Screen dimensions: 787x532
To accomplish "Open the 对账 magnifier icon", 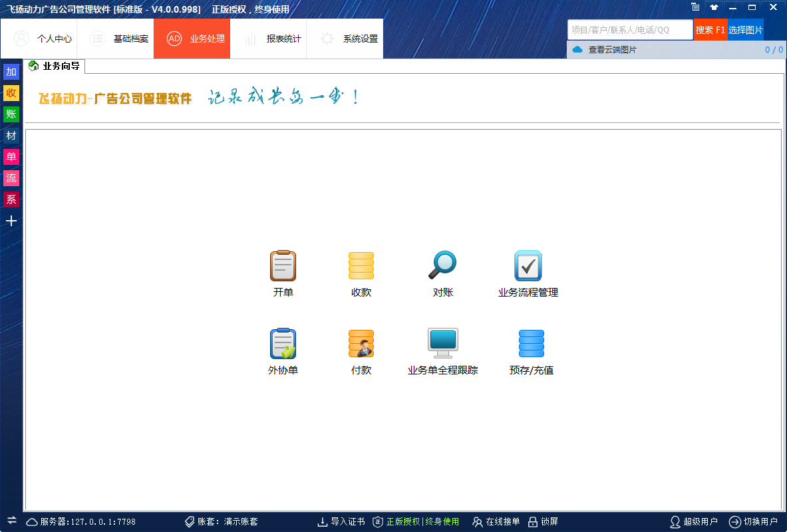I will pos(442,266).
